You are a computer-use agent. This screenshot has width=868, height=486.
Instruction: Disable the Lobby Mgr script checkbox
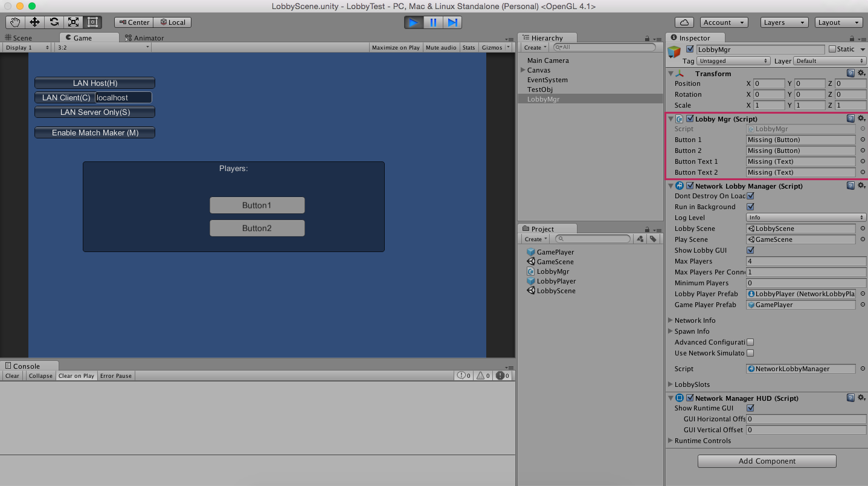[690, 119]
